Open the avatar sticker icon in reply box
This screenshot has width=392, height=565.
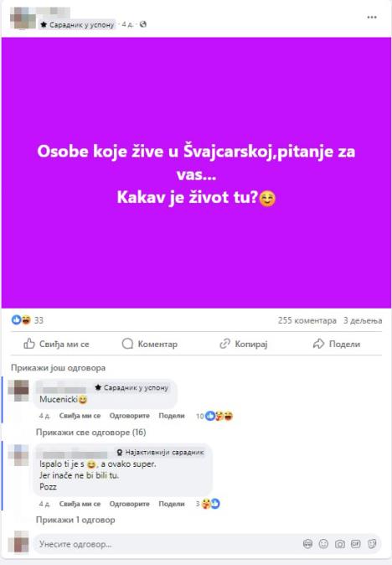click(307, 544)
